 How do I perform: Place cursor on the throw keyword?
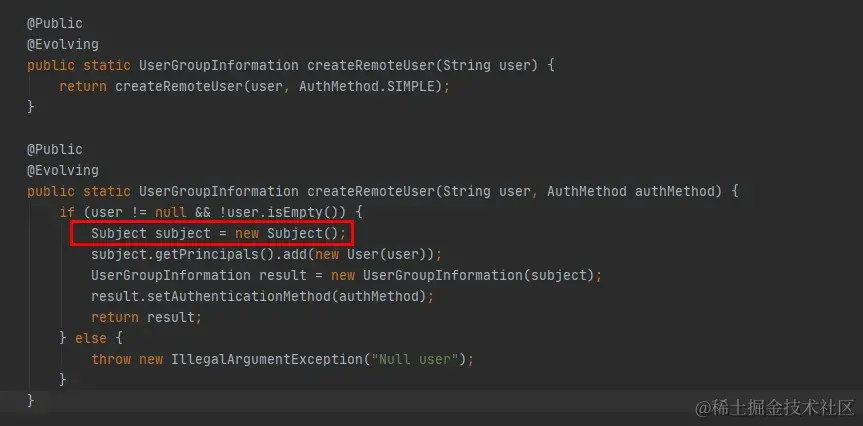click(111, 359)
